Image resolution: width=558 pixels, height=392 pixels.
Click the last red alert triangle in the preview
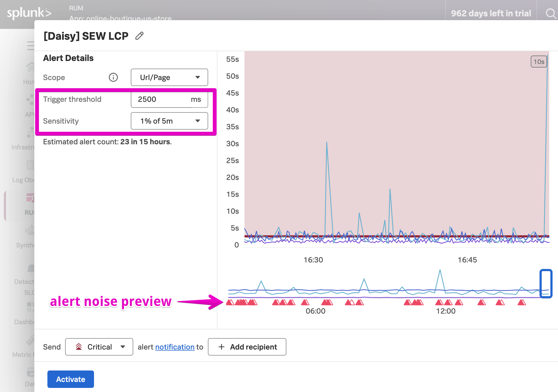pyautogui.click(x=521, y=302)
